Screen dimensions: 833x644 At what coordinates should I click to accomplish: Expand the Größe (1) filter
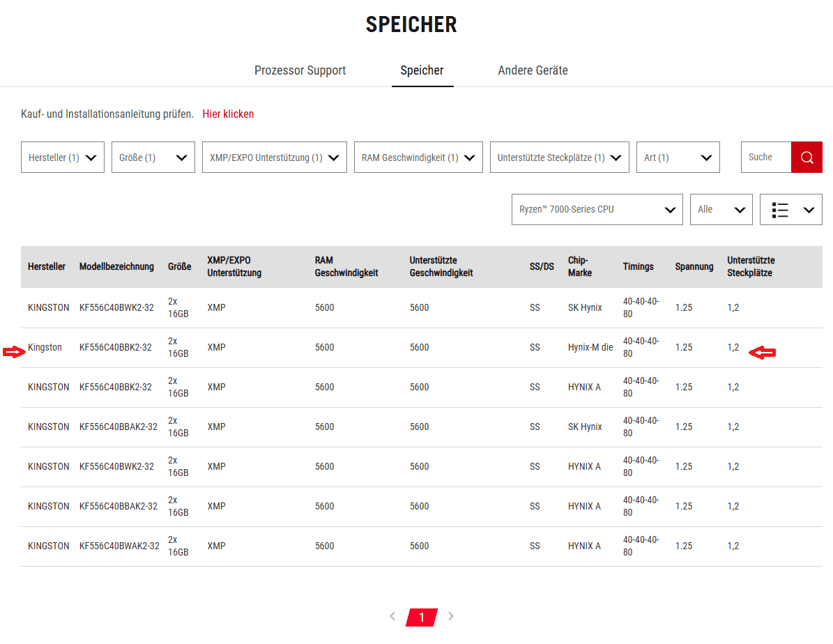point(153,158)
